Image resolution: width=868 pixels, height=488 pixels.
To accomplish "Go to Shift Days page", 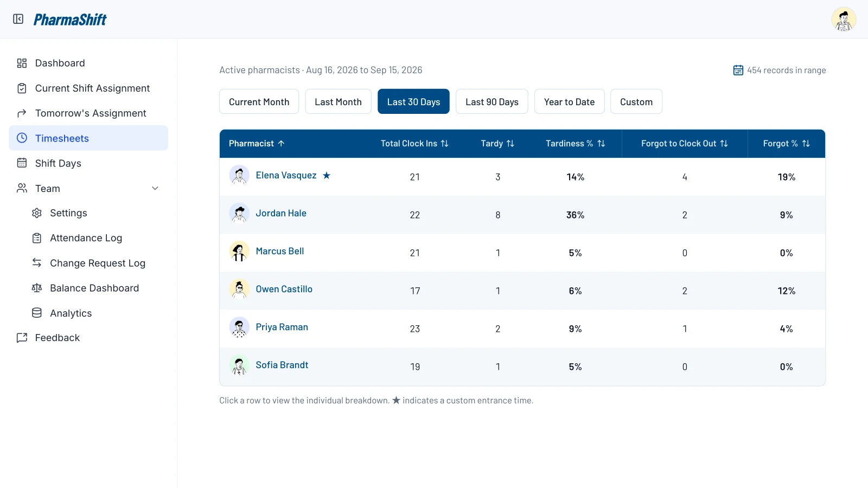I will [x=88, y=163].
